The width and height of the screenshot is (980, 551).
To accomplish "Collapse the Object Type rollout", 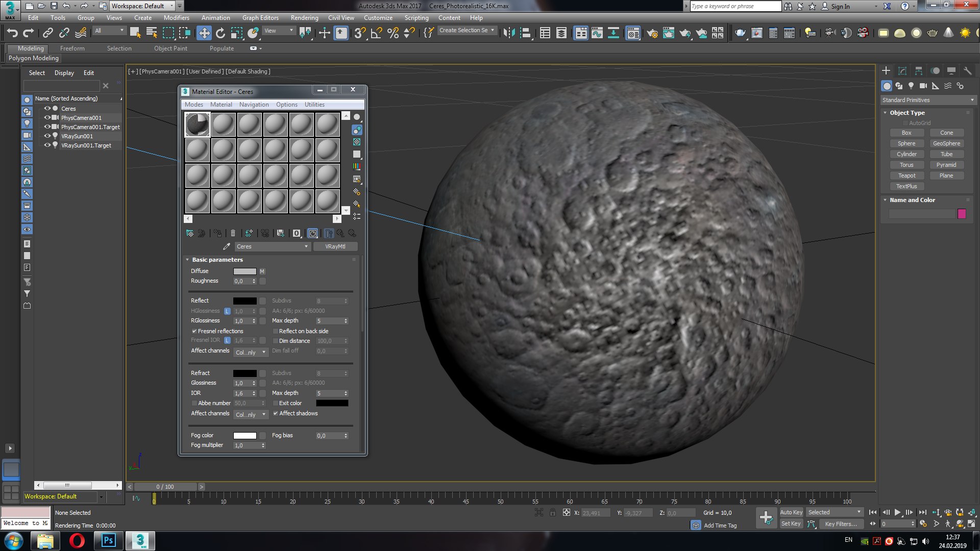I will [x=885, y=113].
